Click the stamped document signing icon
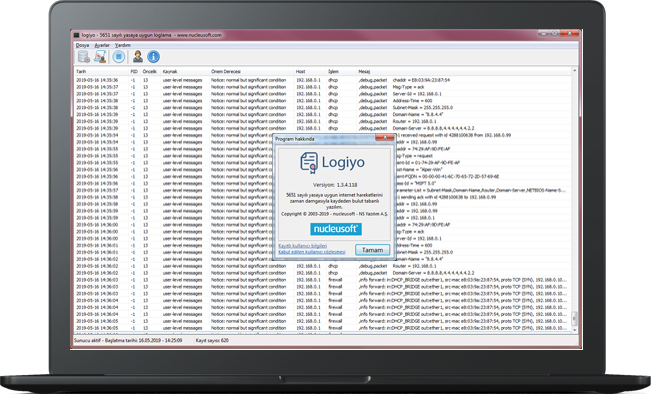The image size is (651, 394). [x=100, y=56]
